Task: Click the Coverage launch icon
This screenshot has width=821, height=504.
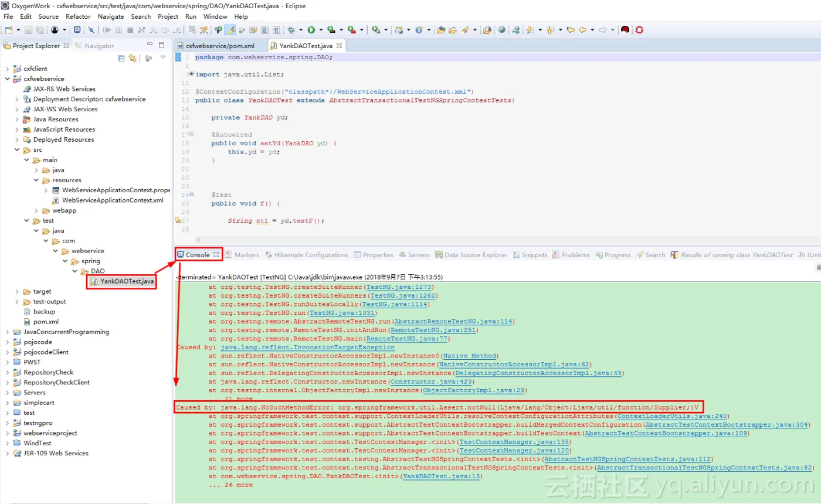Action: pyautogui.click(x=331, y=29)
